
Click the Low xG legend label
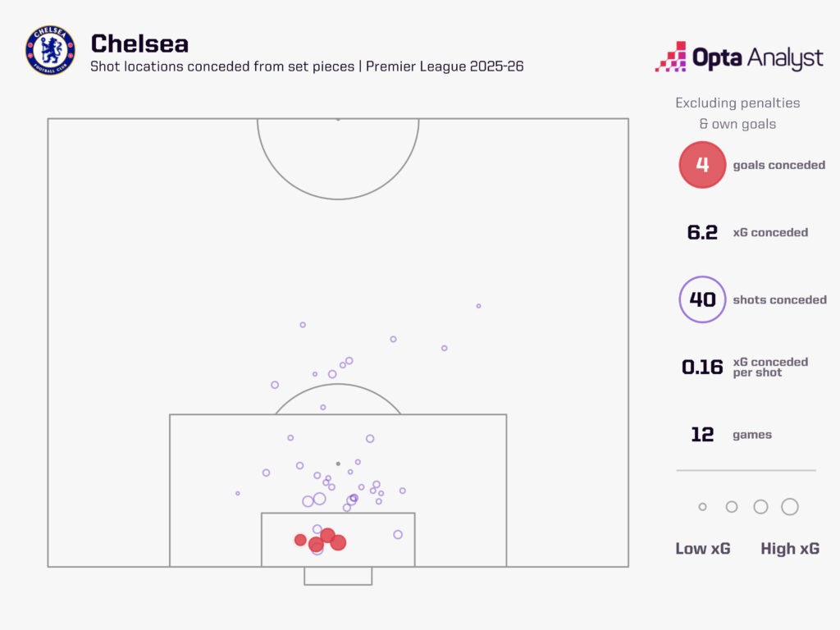tap(702, 549)
